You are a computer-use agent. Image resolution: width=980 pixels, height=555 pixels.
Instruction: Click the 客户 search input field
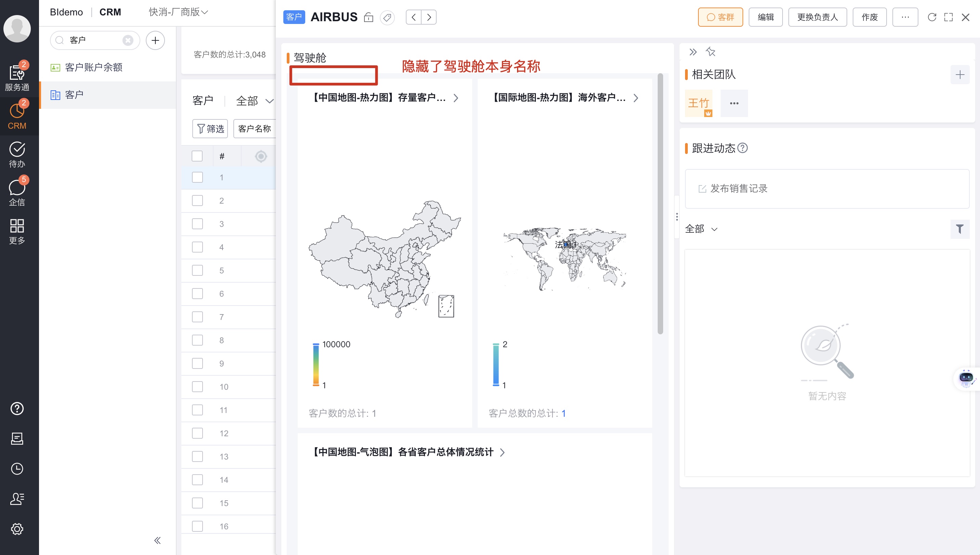point(94,40)
